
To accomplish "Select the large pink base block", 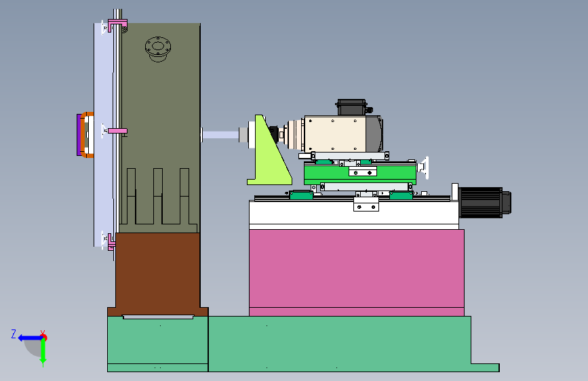I will point(357,273).
